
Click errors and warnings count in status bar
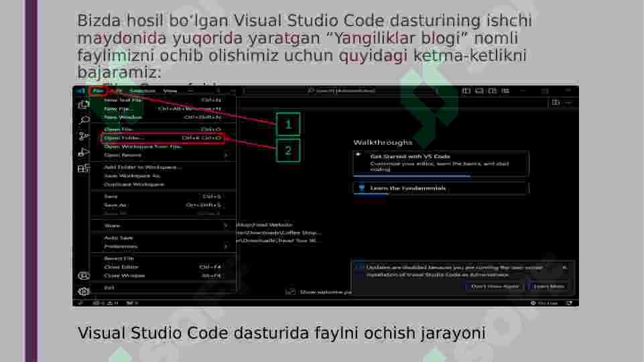[x=106, y=303]
